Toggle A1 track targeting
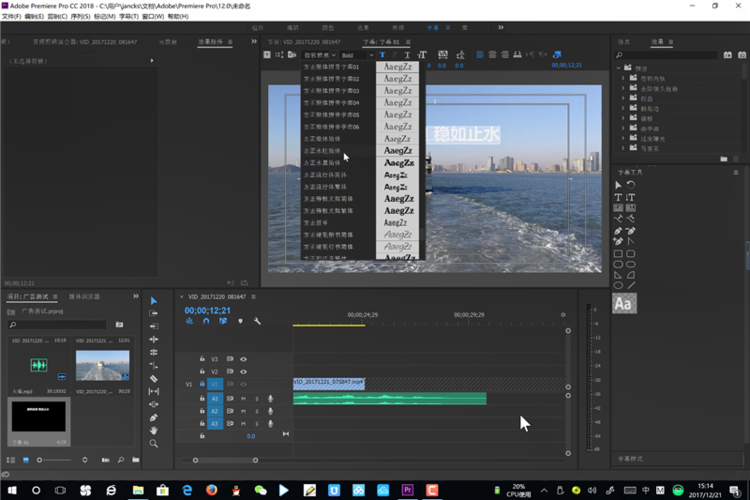This screenshot has width=750, height=500. (215, 399)
